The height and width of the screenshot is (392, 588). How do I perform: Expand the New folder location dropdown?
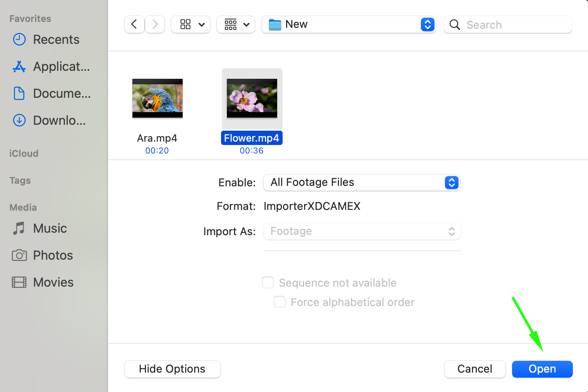427,24
